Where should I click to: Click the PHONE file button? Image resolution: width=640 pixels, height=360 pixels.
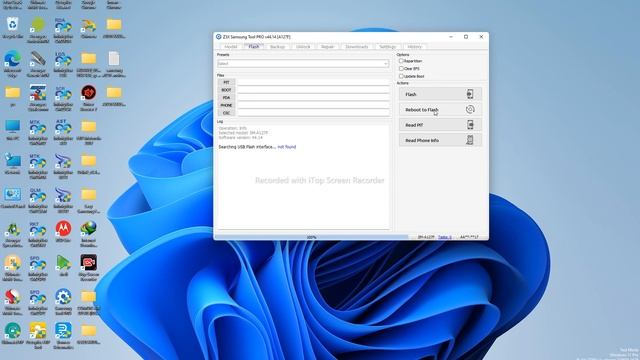[226, 105]
